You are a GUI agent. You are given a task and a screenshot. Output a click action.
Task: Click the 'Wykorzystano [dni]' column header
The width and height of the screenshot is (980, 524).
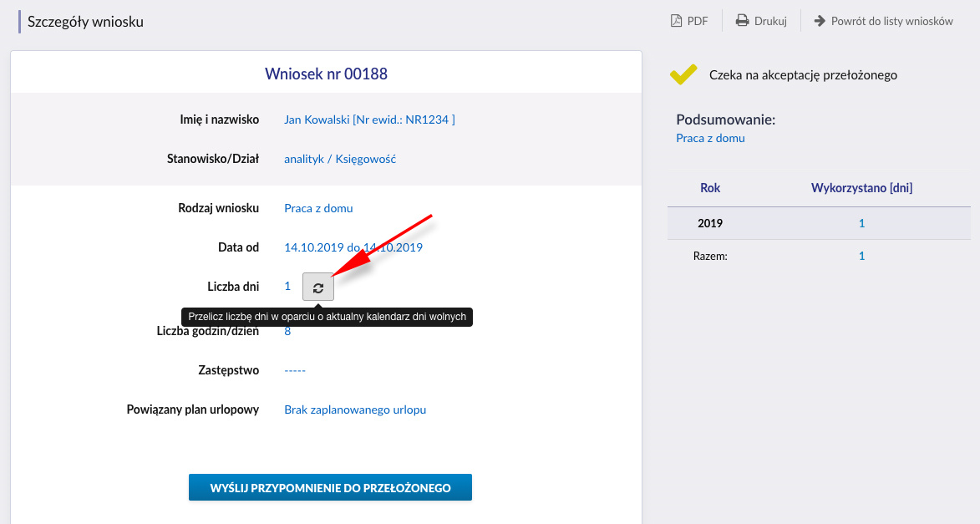(x=862, y=187)
